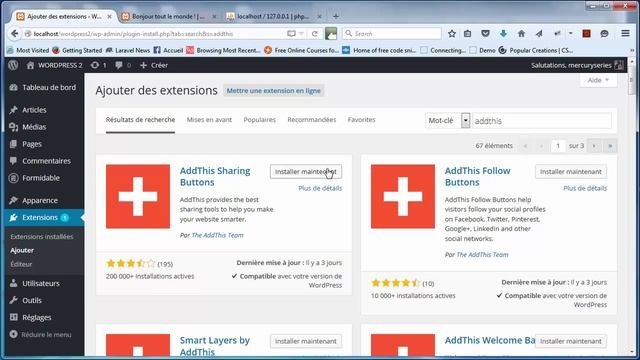Switch to localhost phpMyAdmin tab
The height and width of the screenshot is (360, 640).
pyautogui.click(x=273, y=17)
